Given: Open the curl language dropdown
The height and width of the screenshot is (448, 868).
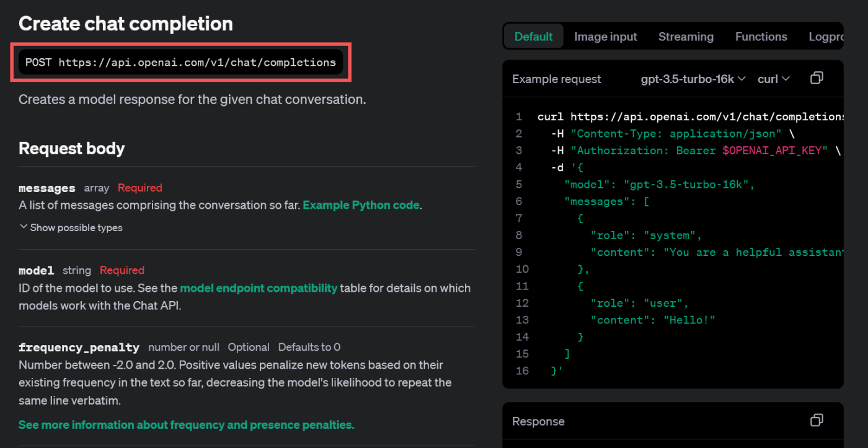Looking at the screenshot, I should click(x=774, y=79).
